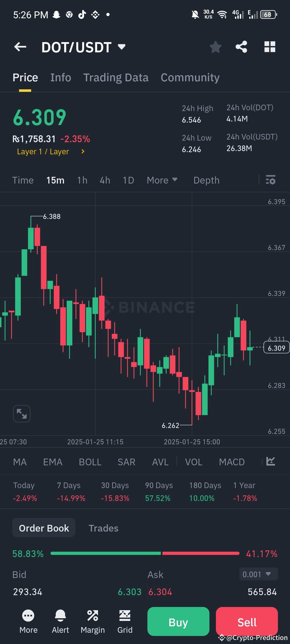Toggle the MA indicator
290x644 pixels.
coord(20,462)
